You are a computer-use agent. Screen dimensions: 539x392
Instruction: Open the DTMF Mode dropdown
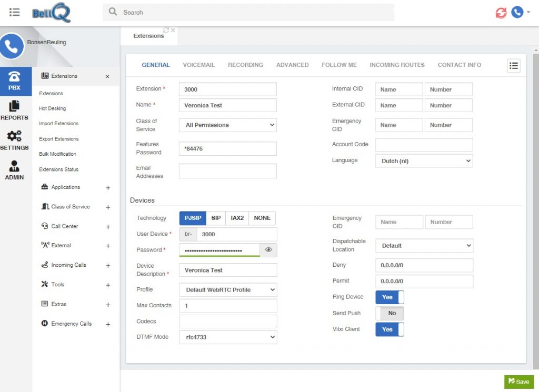click(x=228, y=337)
